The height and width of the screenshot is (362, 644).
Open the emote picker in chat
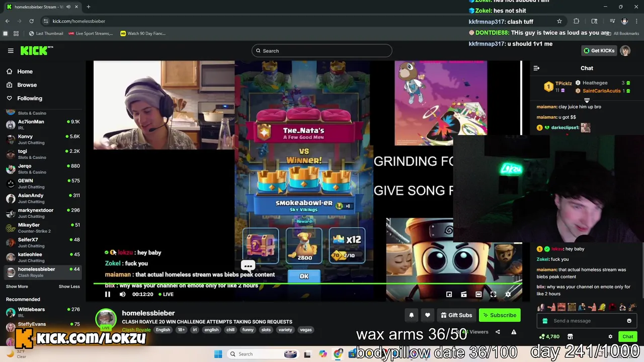[x=629, y=321]
